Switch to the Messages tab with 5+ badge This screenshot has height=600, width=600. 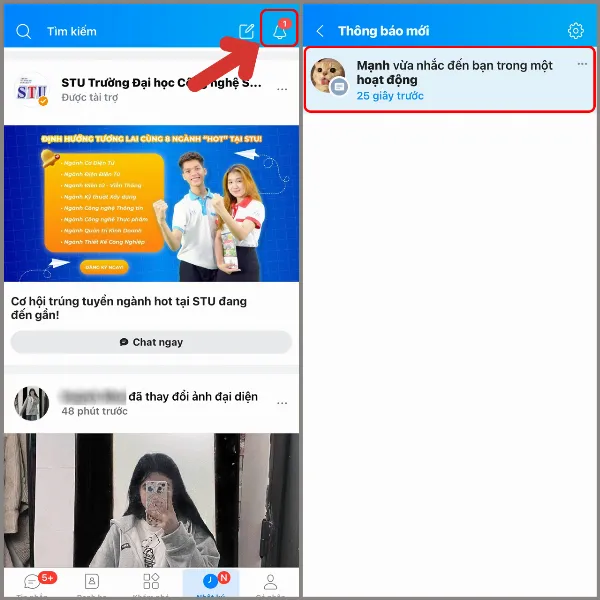coord(34,582)
